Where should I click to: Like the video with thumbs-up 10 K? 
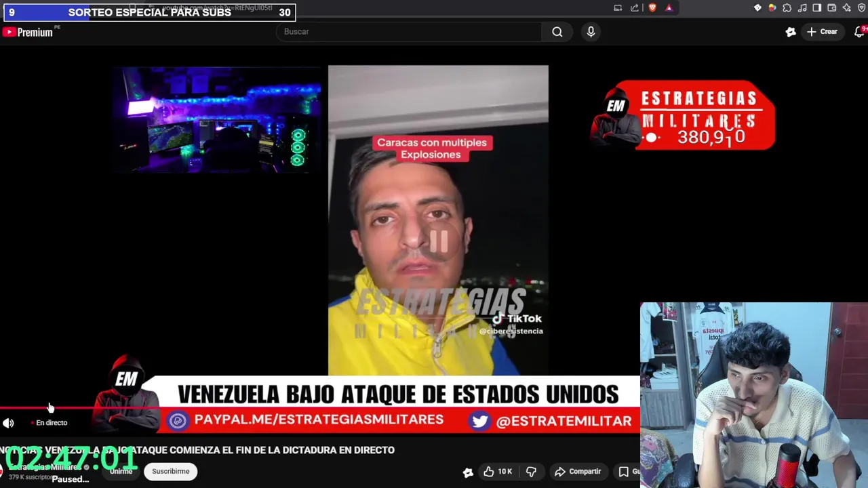point(498,471)
